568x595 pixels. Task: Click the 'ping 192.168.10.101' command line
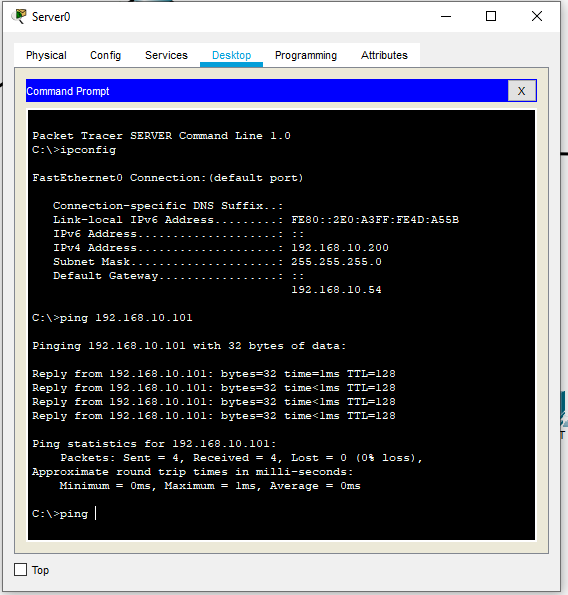coord(112,318)
